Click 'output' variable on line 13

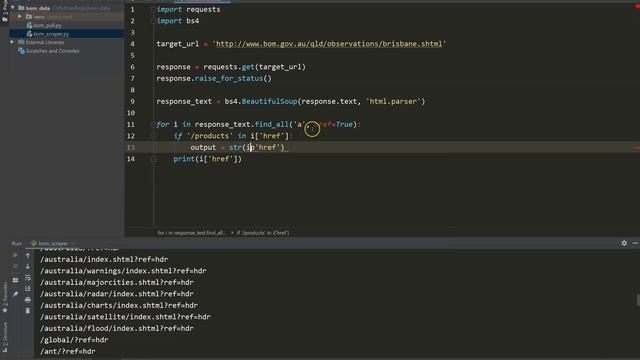[x=203, y=147]
